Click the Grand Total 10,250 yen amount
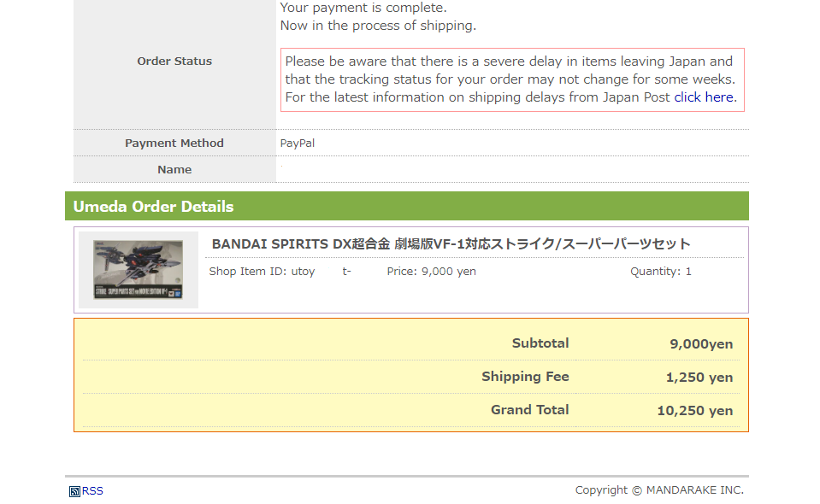 coord(695,411)
